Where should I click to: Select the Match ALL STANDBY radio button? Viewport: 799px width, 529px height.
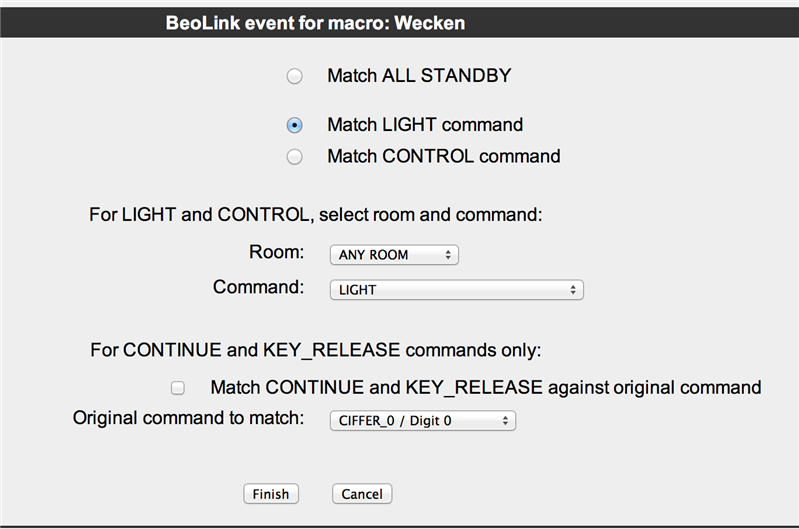tap(294, 76)
